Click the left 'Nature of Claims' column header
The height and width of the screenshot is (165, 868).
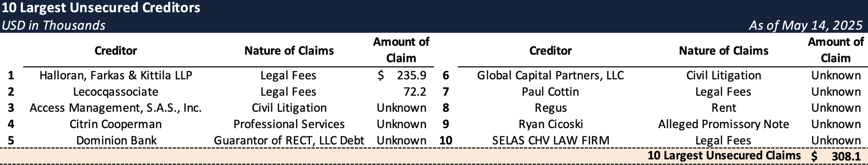pyautogui.click(x=289, y=51)
